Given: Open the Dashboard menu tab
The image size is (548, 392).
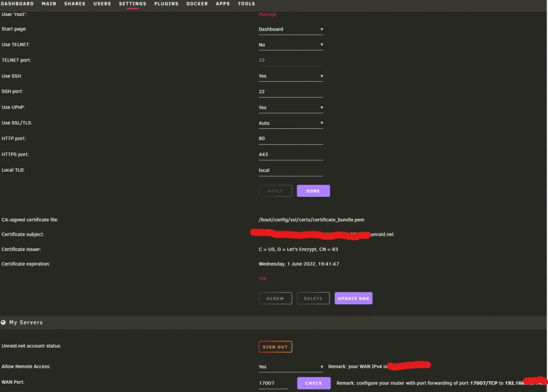Looking at the screenshot, I should 17,4.
